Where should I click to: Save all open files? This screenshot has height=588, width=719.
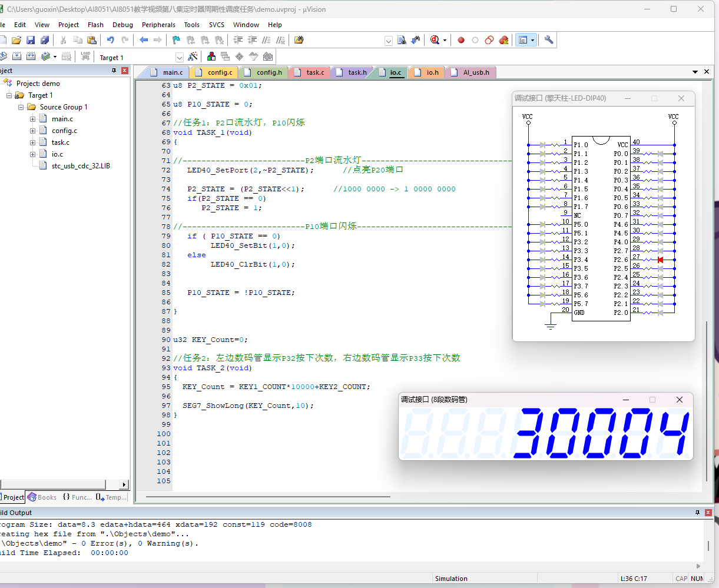point(45,40)
